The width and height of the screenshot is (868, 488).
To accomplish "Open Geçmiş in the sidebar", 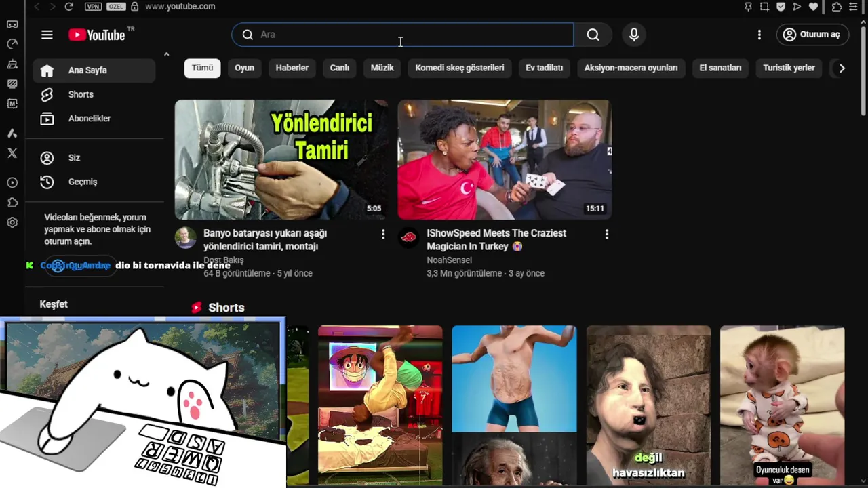I will point(94,182).
